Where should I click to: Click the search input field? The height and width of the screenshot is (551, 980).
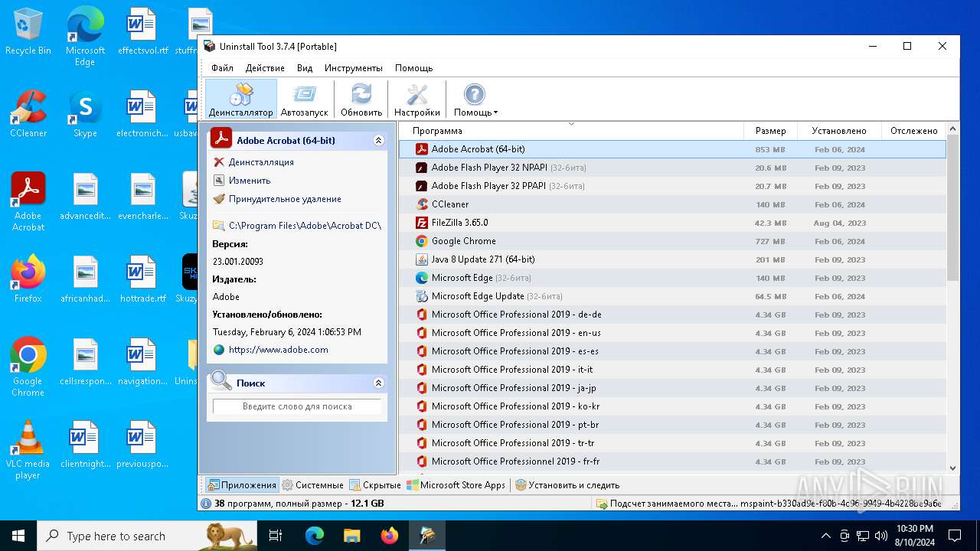pyautogui.click(x=297, y=406)
